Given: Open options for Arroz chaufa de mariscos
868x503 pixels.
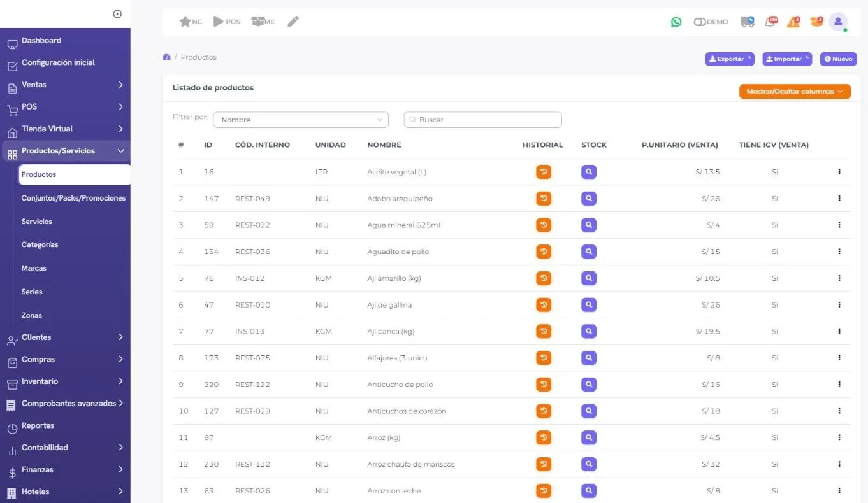Looking at the screenshot, I should click(839, 464).
